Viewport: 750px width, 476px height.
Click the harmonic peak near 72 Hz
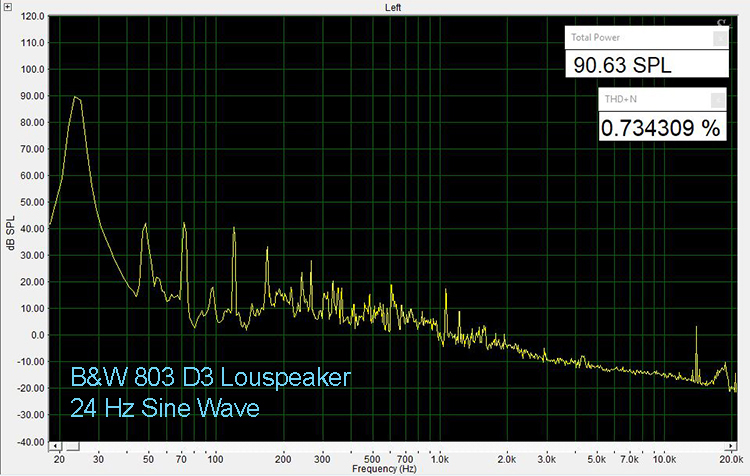[x=184, y=224]
